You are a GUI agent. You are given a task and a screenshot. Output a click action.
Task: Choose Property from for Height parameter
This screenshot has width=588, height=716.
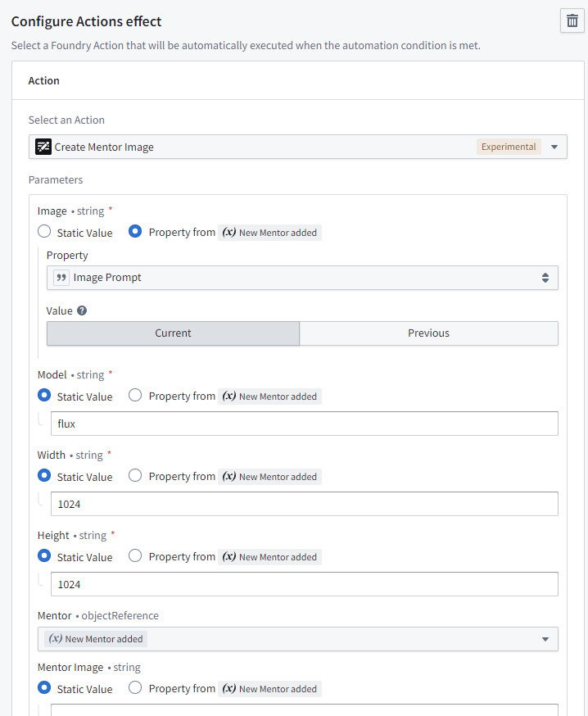(136, 556)
